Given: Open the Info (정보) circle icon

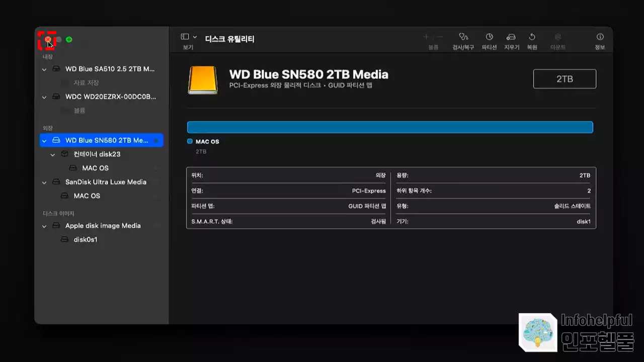Looking at the screenshot, I should (600, 37).
